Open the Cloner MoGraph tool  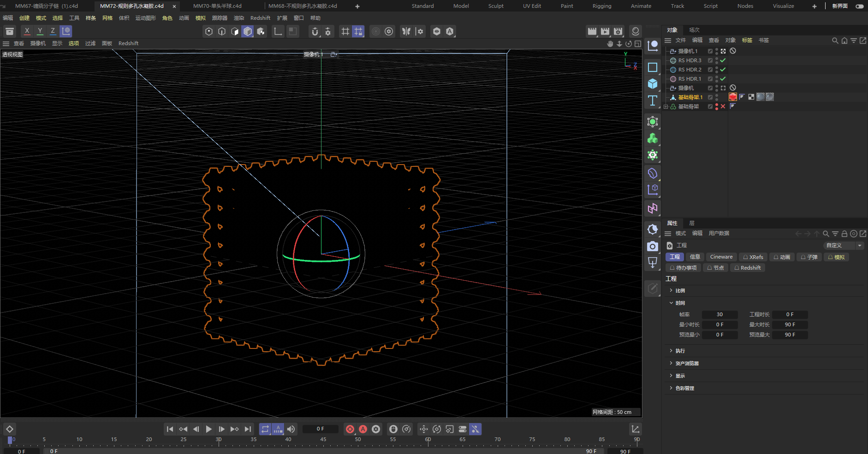coord(653,138)
